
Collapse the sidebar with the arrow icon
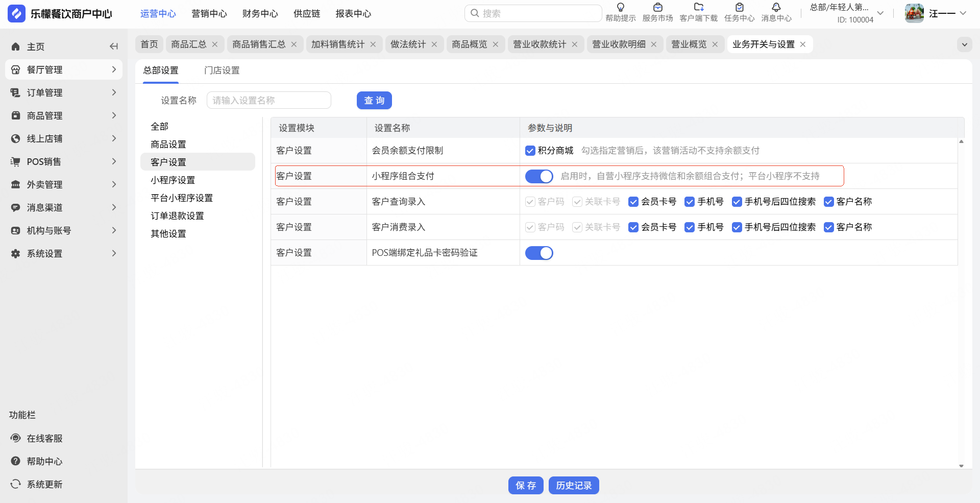point(113,46)
